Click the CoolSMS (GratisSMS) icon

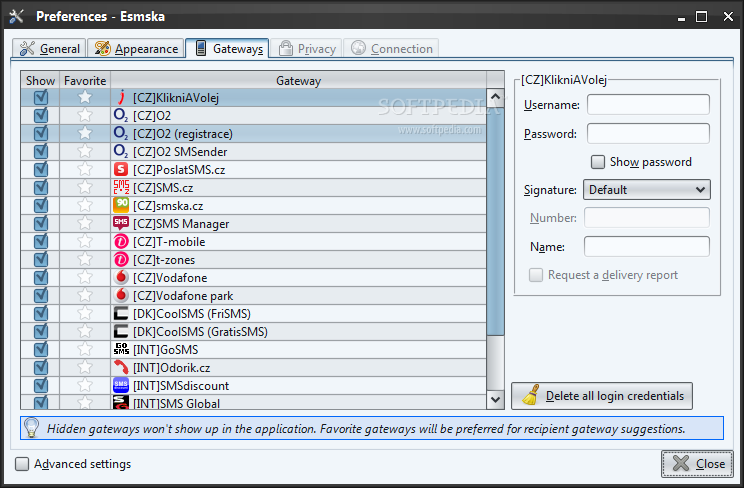(121, 331)
